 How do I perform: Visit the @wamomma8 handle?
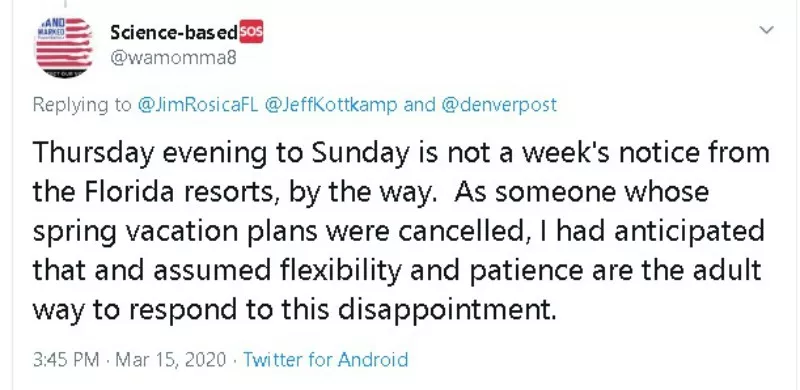pos(173,58)
